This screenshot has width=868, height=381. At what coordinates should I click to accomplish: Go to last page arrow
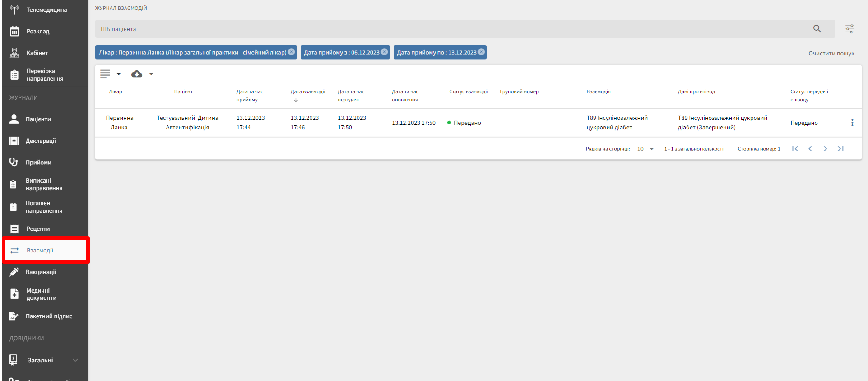840,149
